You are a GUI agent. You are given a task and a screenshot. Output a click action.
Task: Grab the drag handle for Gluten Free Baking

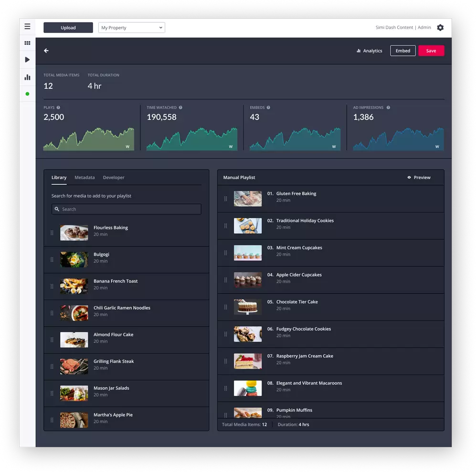pyautogui.click(x=225, y=199)
